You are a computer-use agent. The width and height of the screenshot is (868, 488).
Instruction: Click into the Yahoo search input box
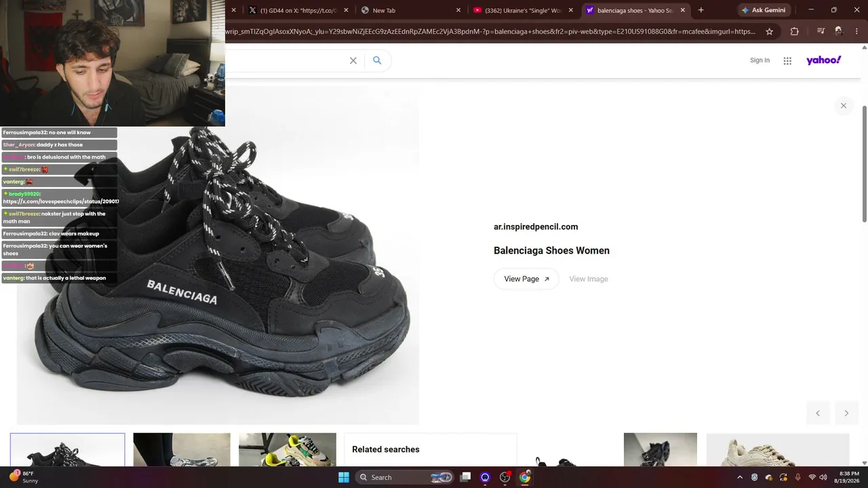285,60
